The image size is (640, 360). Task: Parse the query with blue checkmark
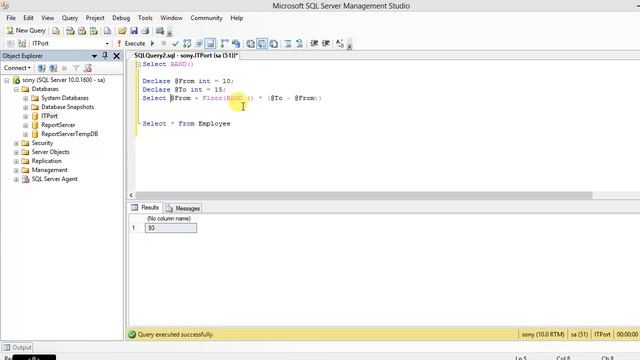coord(176,43)
